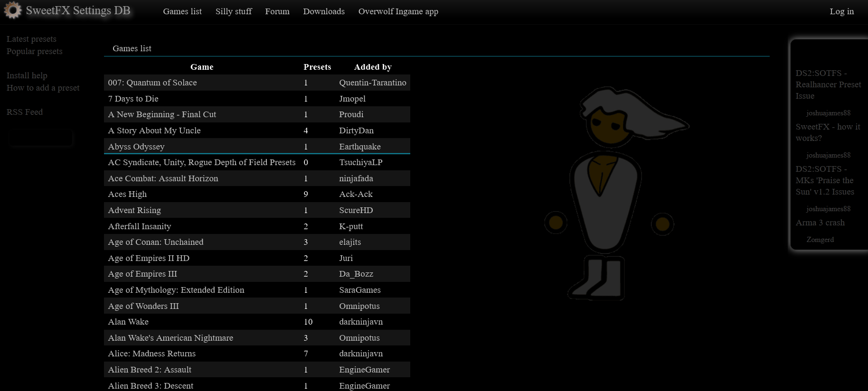
Task: Click Ack-Ack in Added by column
Action: coord(356,194)
